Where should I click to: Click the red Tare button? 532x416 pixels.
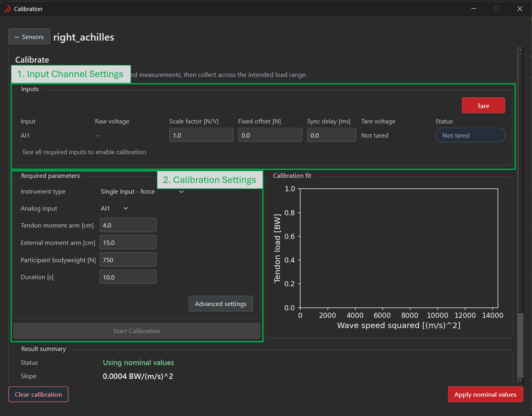tap(483, 106)
